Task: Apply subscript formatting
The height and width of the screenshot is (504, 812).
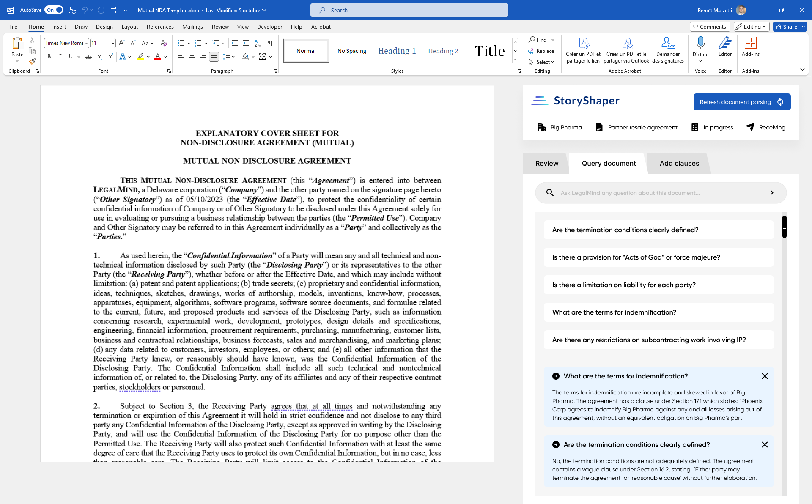Action: 100,57
